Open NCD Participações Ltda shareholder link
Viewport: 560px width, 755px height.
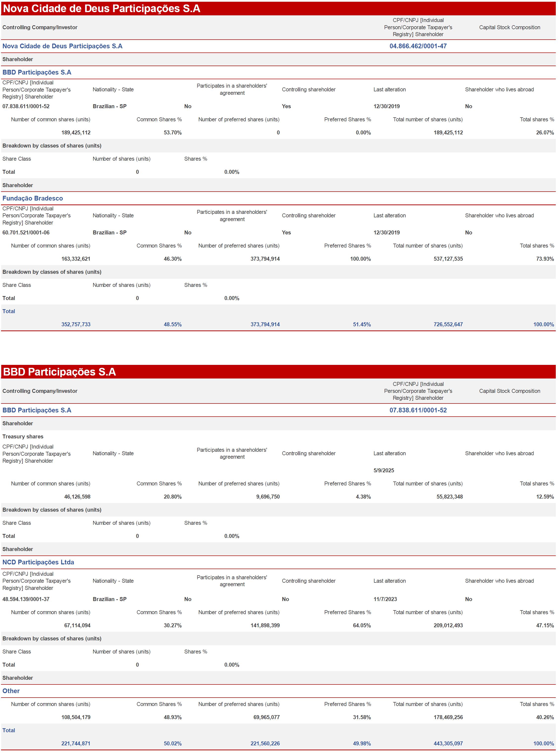coord(38,562)
